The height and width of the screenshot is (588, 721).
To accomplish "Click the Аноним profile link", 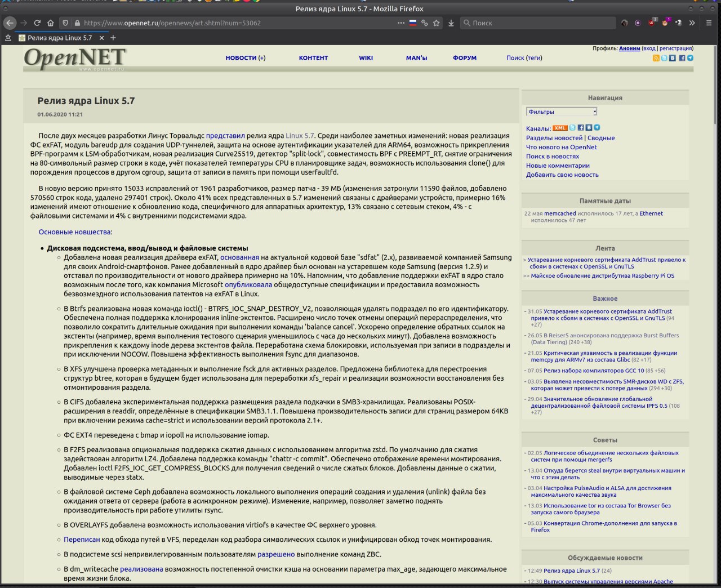I will coord(630,48).
